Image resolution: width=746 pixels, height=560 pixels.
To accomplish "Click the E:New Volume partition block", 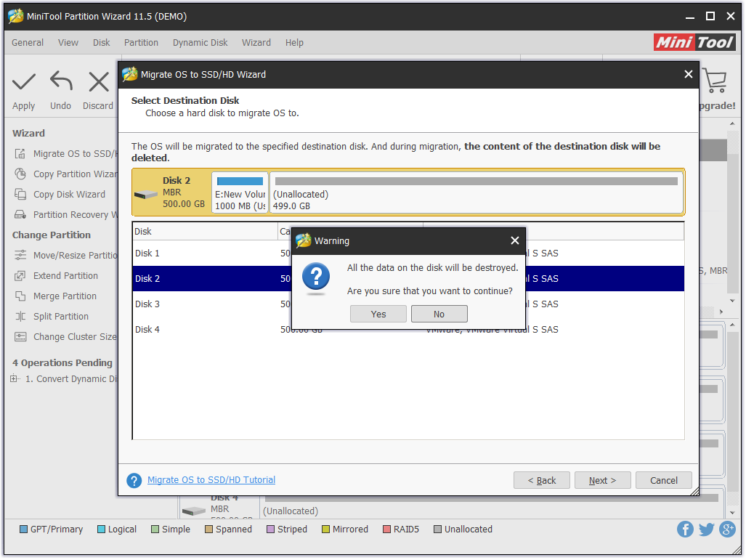I will coord(240,192).
